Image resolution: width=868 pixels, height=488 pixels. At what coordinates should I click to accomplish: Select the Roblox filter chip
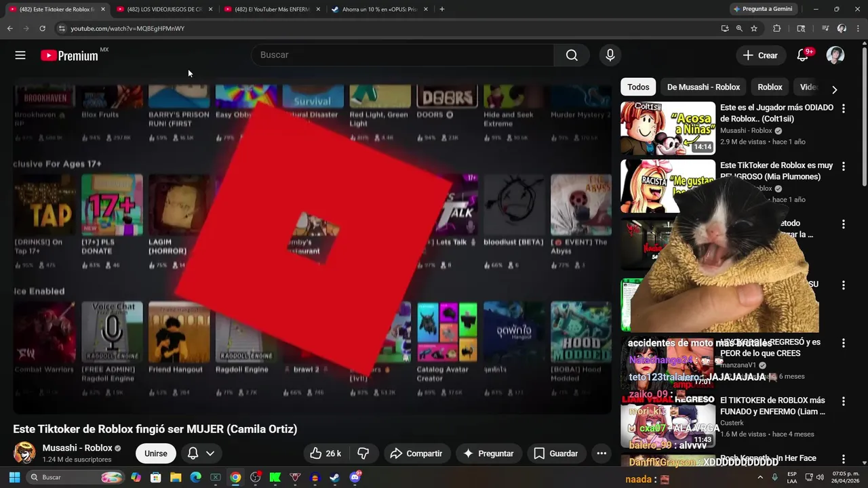pos(770,87)
